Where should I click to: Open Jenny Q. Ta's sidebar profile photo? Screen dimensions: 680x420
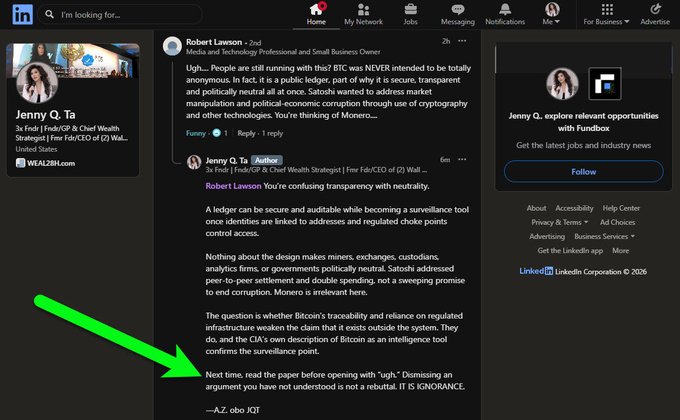[37, 82]
